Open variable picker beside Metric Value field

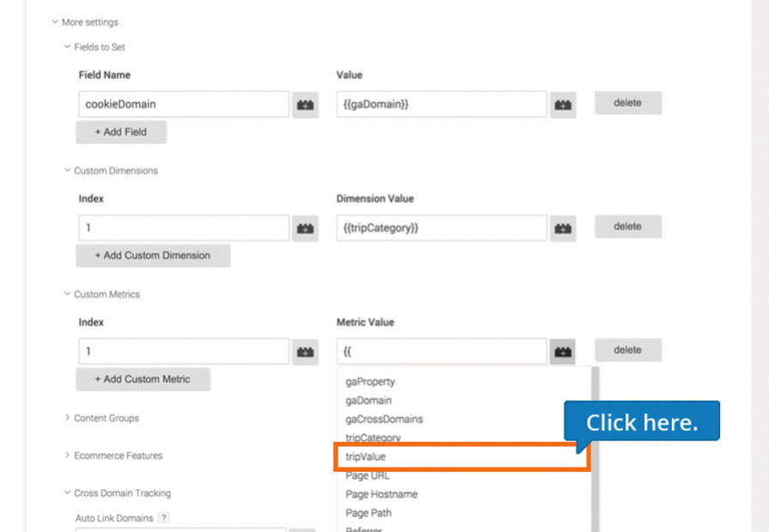point(563,352)
